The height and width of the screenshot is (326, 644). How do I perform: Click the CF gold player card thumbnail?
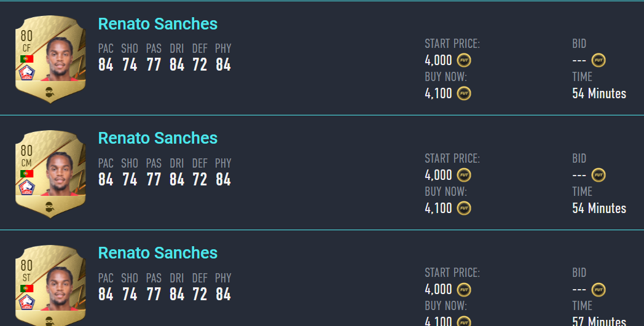pos(50,59)
